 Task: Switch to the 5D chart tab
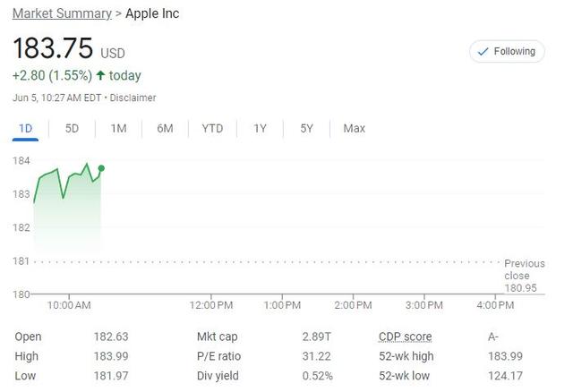point(73,128)
